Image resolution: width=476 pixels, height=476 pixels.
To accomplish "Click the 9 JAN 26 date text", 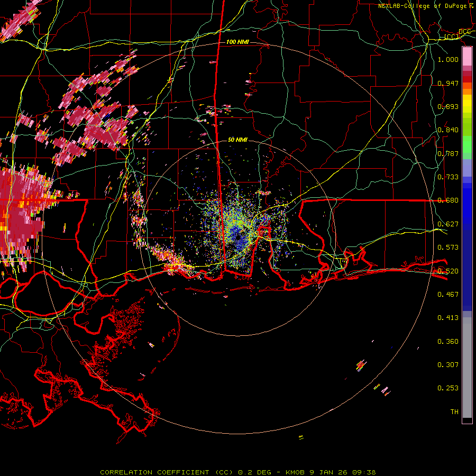I will pyautogui.click(x=328, y=472).
